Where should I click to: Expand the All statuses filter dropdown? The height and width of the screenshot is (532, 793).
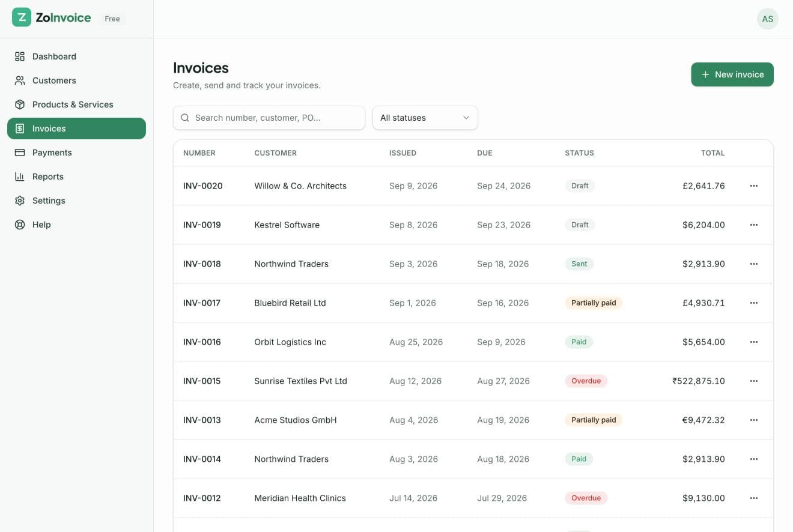tap(425, 118)
